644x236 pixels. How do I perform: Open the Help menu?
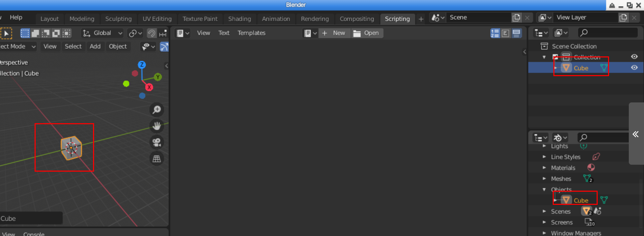16,17
